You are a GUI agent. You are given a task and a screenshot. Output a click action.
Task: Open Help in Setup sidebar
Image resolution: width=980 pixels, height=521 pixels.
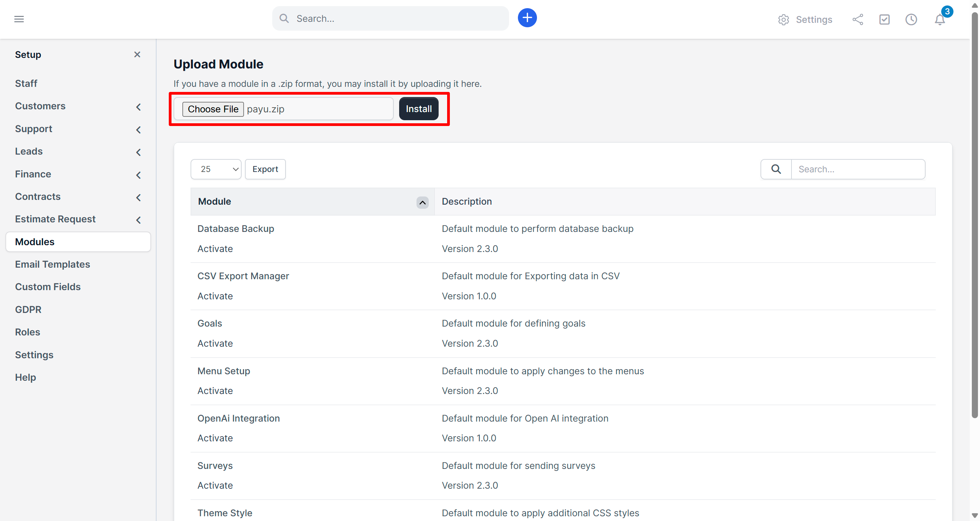[26, 377]
